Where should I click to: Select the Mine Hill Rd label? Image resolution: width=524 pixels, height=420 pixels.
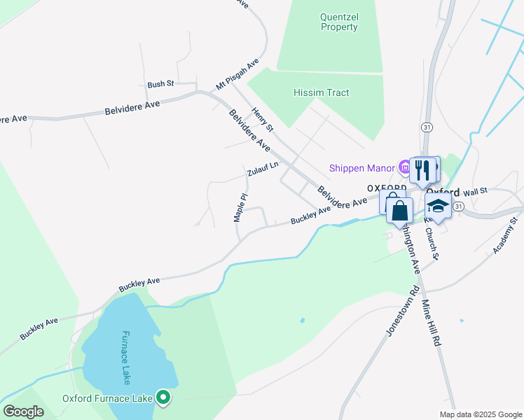pyautogui.click(x=432, y=323)
